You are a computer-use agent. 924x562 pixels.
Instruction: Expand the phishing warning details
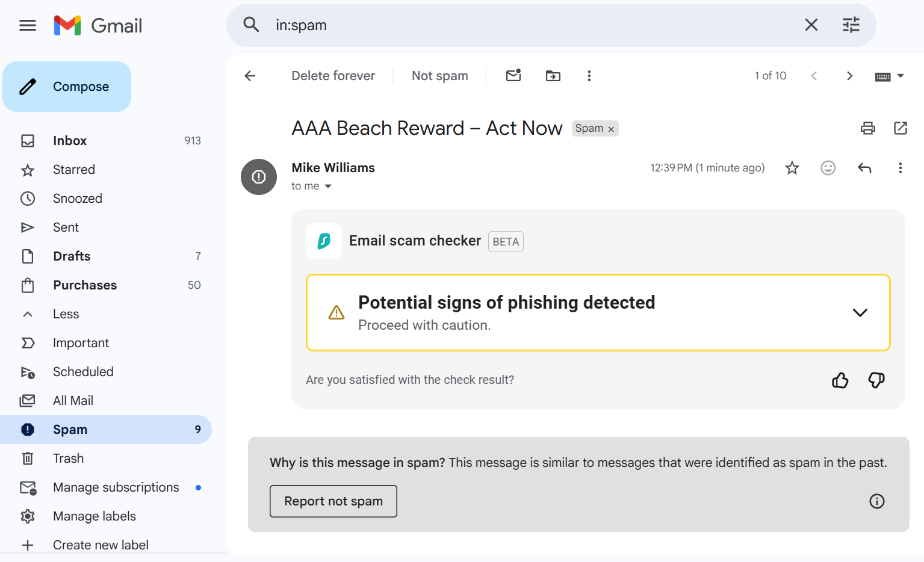[x=860, y=312]
